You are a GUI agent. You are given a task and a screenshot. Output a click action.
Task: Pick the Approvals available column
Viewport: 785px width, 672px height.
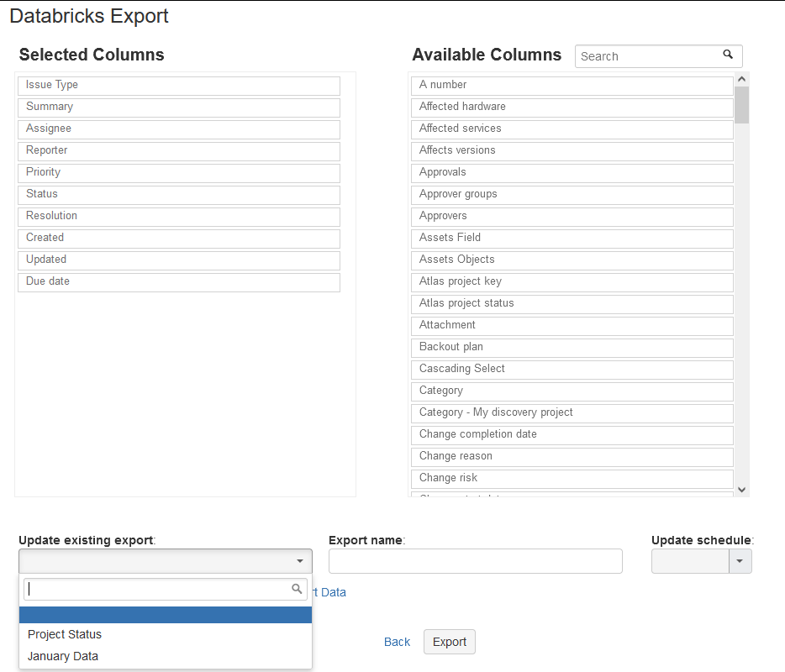pos(572,173)
